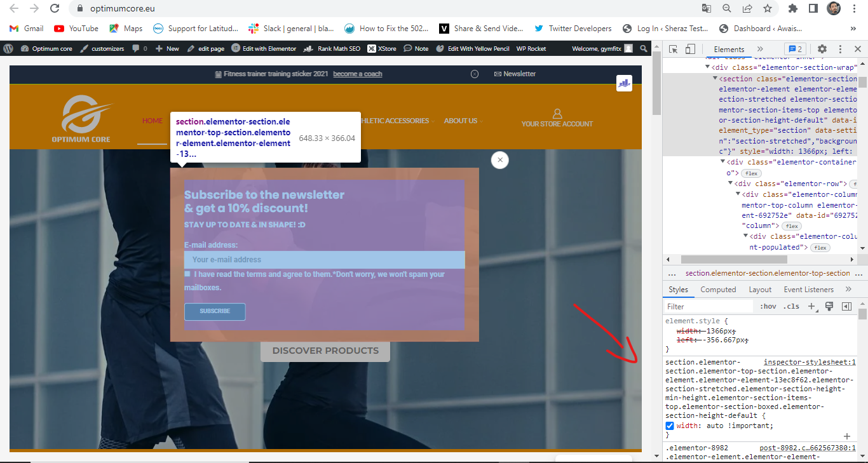Select the Elements tab in DevTools
This screenshot has height=463, width=868.
(729, 49)
